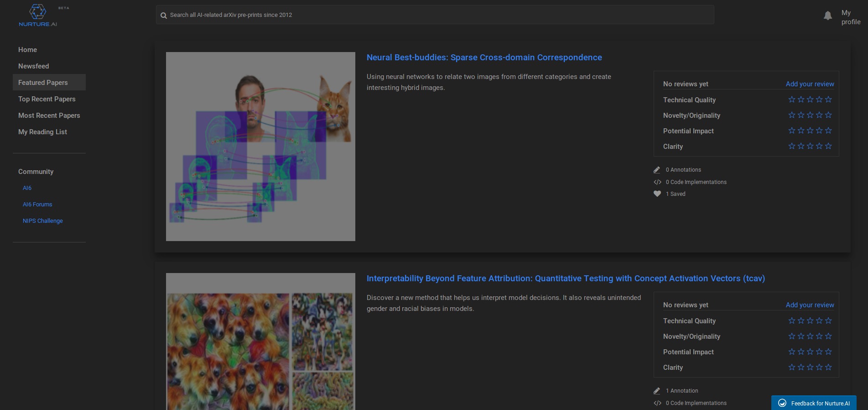Click the Nurture.AI logo
This screenshot has width=868, height=410.
coord(38,16)
